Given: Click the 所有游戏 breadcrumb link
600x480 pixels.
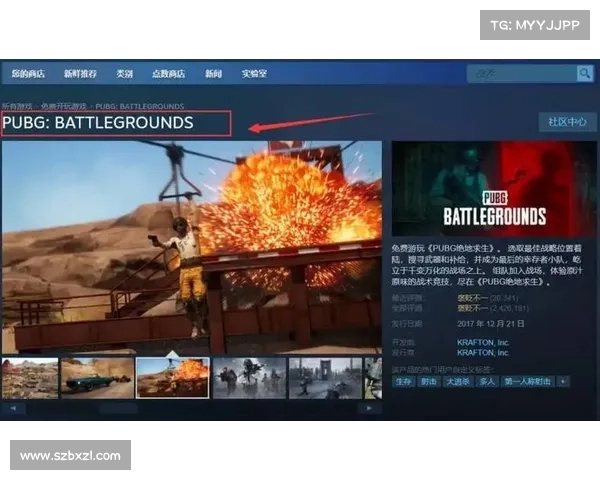Looking at the screenshot, I should [x=17, y=106].
